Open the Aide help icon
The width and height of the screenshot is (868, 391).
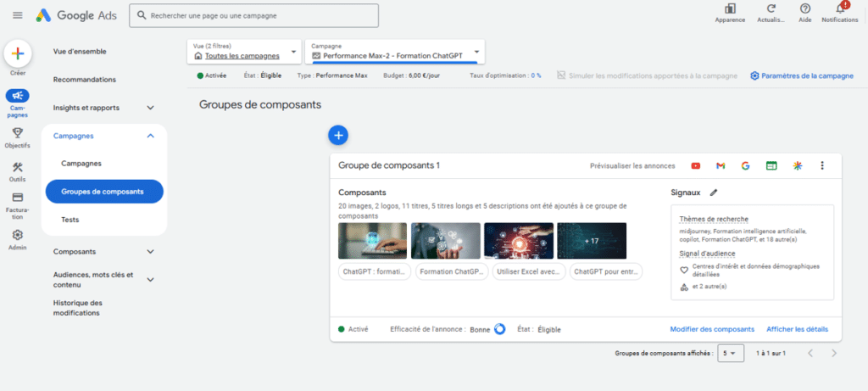805,8
